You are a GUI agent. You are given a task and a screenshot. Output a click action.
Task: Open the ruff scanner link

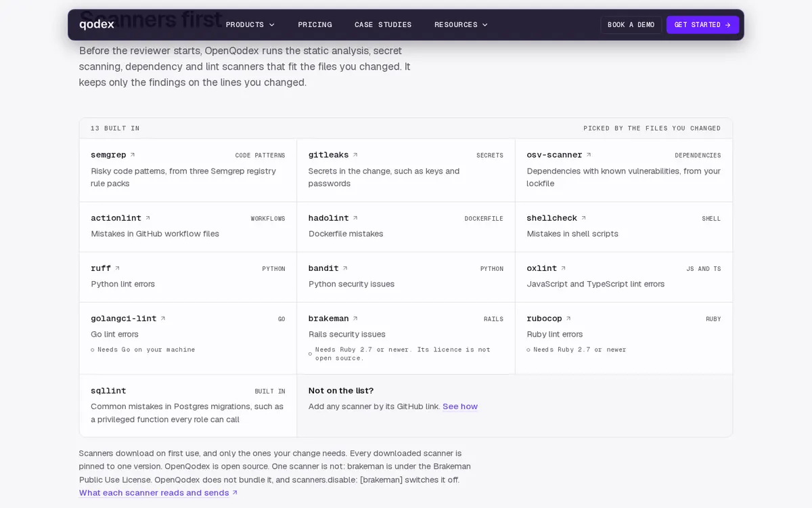(x=105, y=268)
